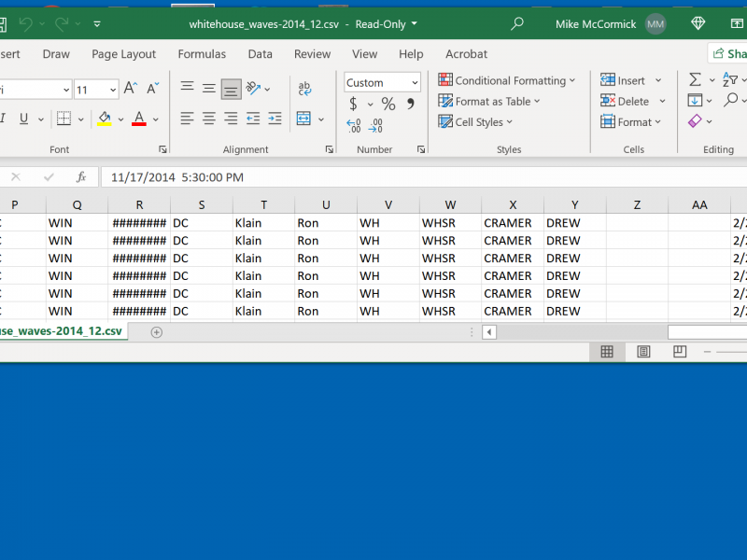
Task: Open the font size dropdown showing 11
Action: [x=112, y=90]
